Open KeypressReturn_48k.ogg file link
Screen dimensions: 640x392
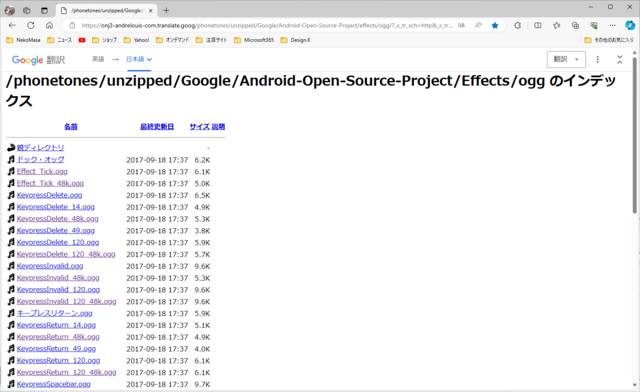point(58,337)
